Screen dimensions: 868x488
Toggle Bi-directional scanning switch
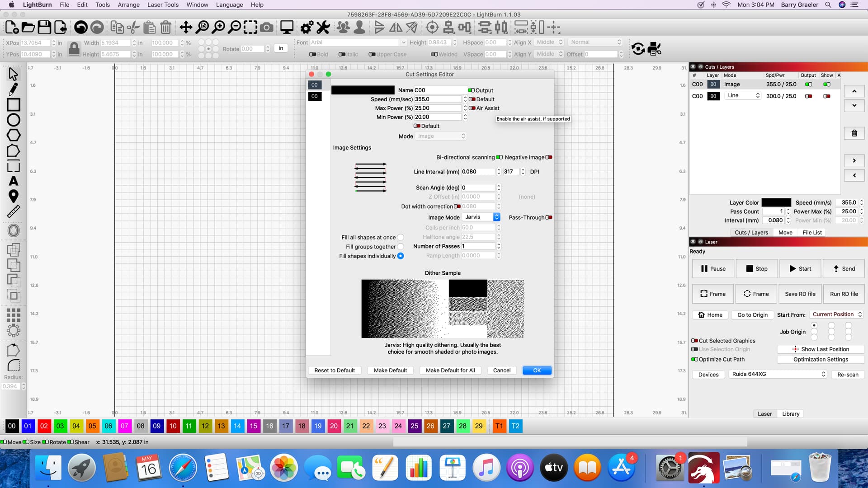(x=500, y=157)
